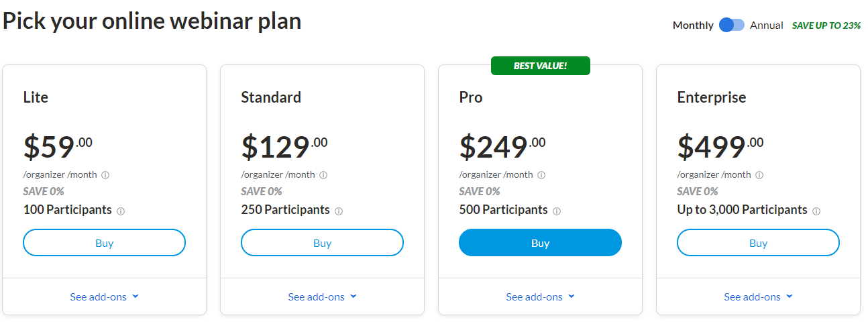Click info icon beside Lite price per organizer

pos(105,175)
